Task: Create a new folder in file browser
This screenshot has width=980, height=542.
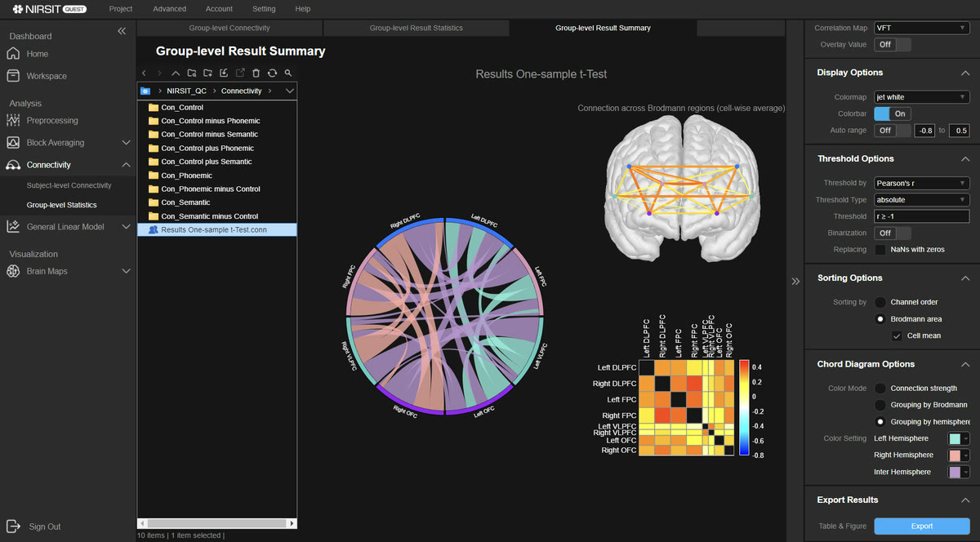Action: [x=207, y=73]
